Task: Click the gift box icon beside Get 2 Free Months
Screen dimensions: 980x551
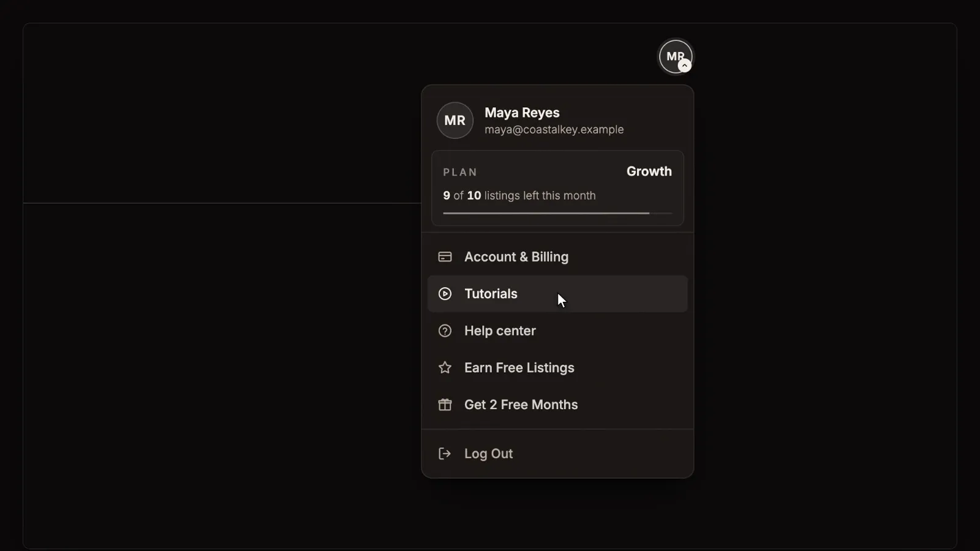Action: [x=445, y=405]
